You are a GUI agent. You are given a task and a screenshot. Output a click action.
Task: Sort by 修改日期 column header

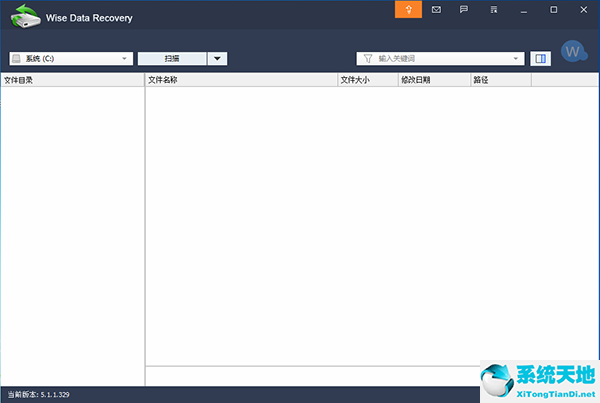point(433,80)
